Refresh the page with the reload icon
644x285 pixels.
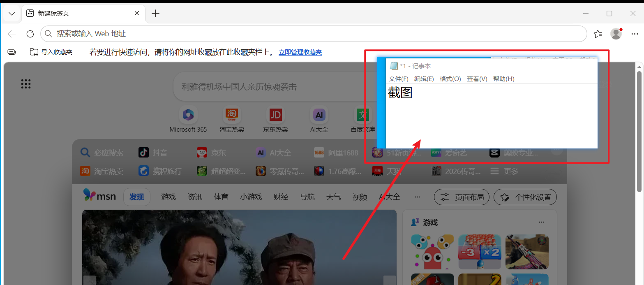(30, 34)
